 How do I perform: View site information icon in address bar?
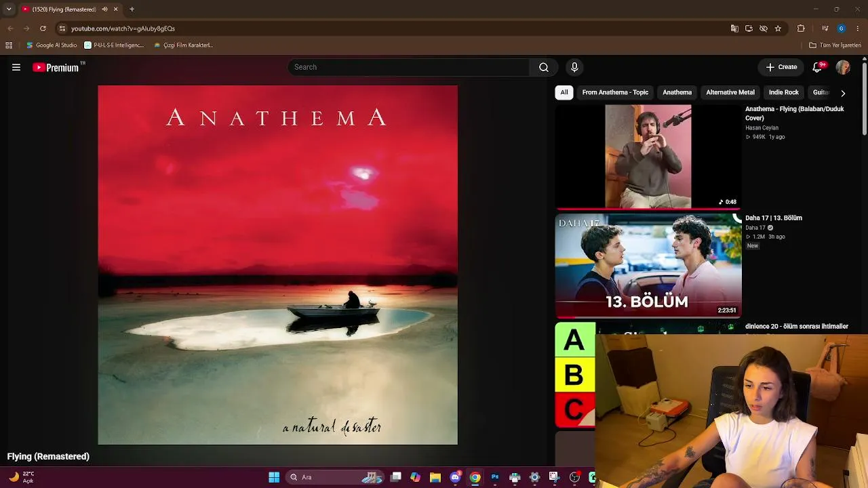point(62,28)
